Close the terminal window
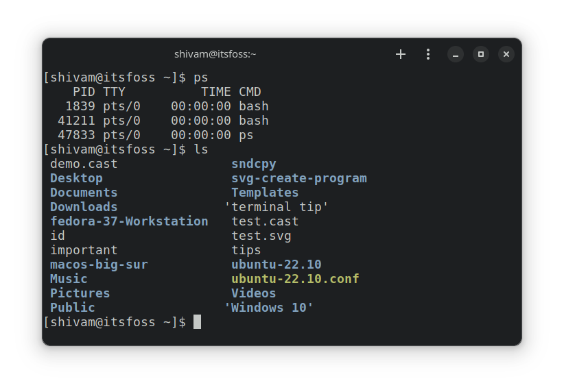The image size is (564, 392). pos(506,54)
